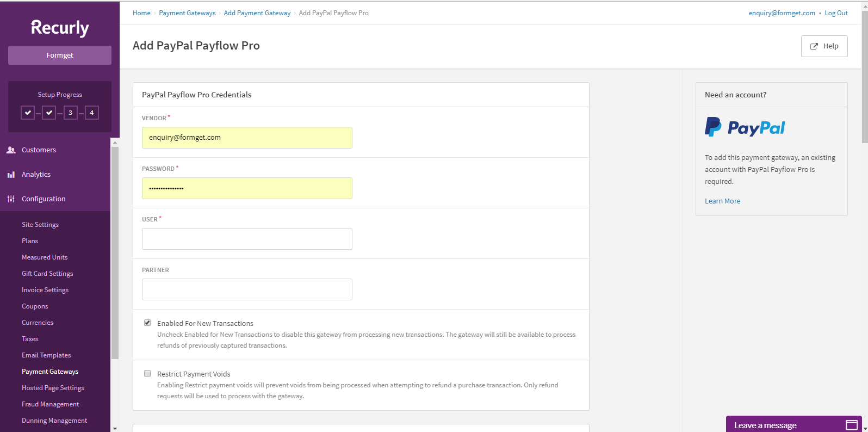This screenshot has width=868, height=432.
Task: Click sidebar scrollbar down arrow
Action: 115,428
